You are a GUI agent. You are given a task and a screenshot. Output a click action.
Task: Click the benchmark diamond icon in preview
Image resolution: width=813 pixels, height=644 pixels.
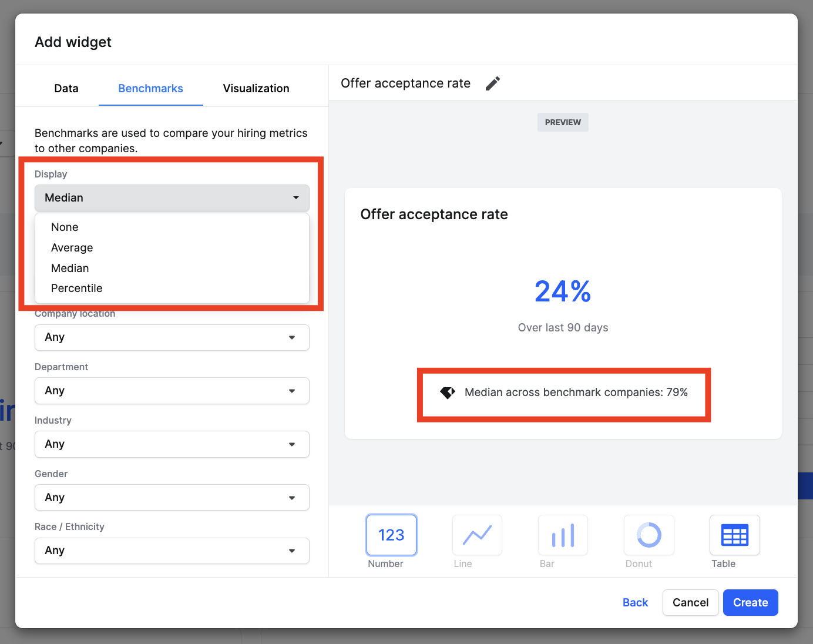pos(448,393)
